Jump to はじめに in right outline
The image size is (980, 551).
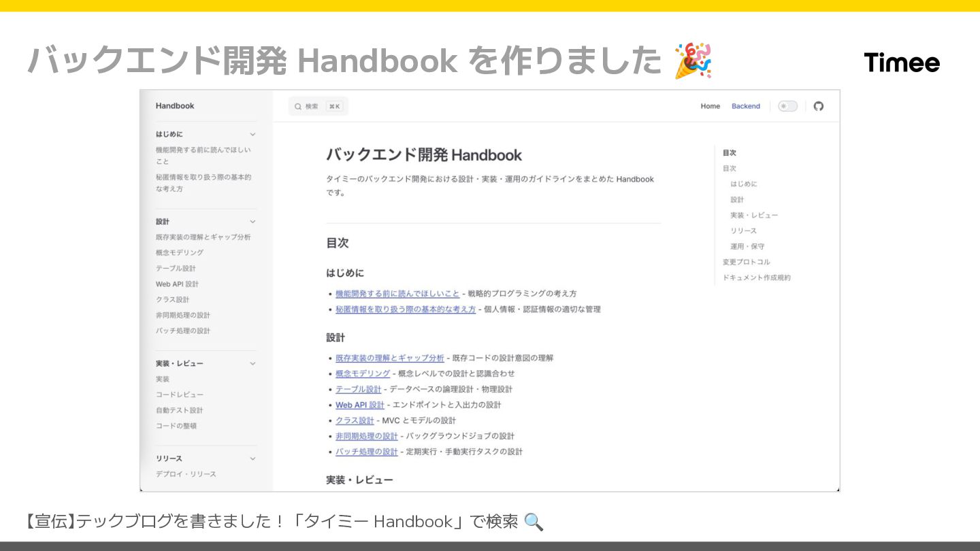click(744, 184)
